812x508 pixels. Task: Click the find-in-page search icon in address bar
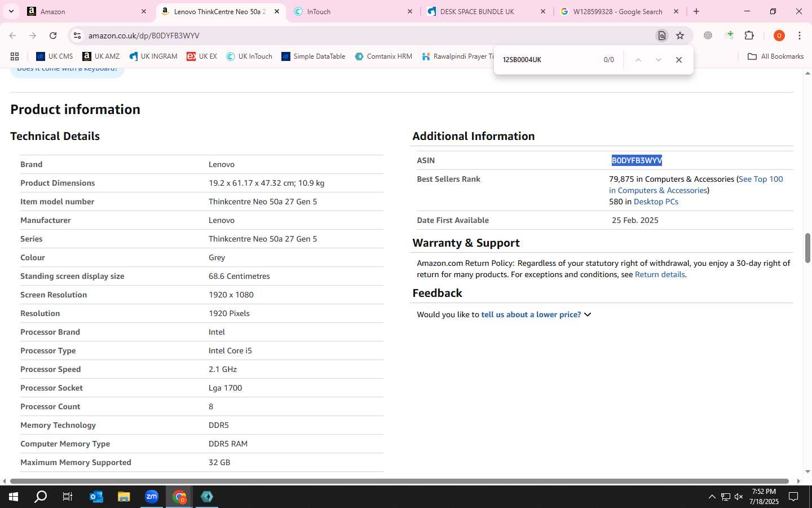click(661, 36)
